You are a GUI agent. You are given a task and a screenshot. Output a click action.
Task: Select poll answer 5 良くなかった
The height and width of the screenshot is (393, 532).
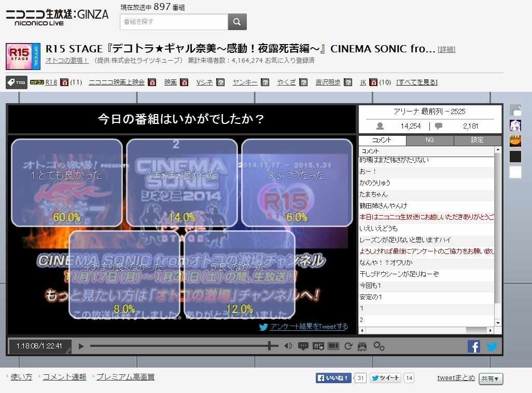click(239, 274)
